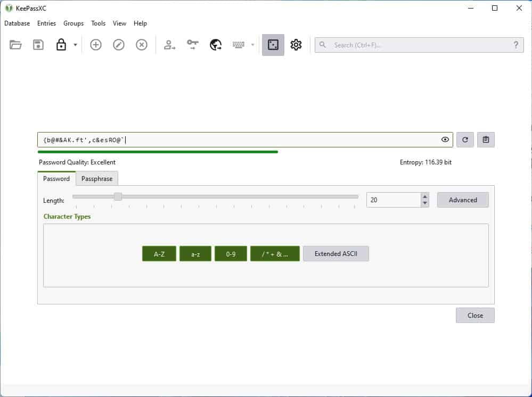Open the application settings gear
Screen dimensions: 532x397
(x=296, y=45)
